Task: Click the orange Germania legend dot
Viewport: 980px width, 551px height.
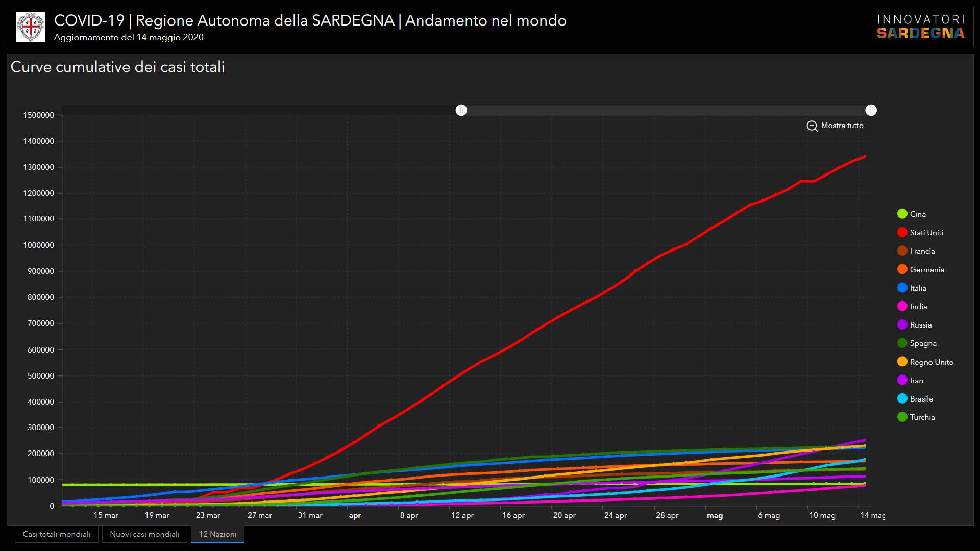Action: tap(902, 269)
